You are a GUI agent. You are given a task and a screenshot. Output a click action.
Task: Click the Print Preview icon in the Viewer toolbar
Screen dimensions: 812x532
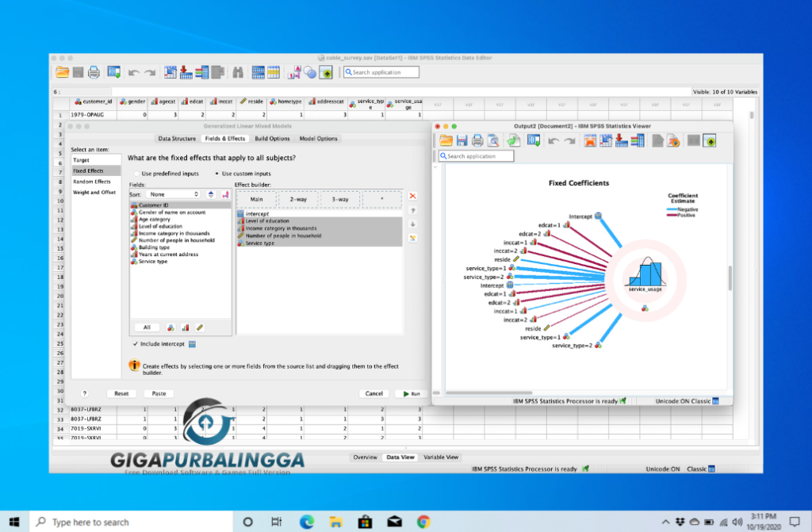493,140
